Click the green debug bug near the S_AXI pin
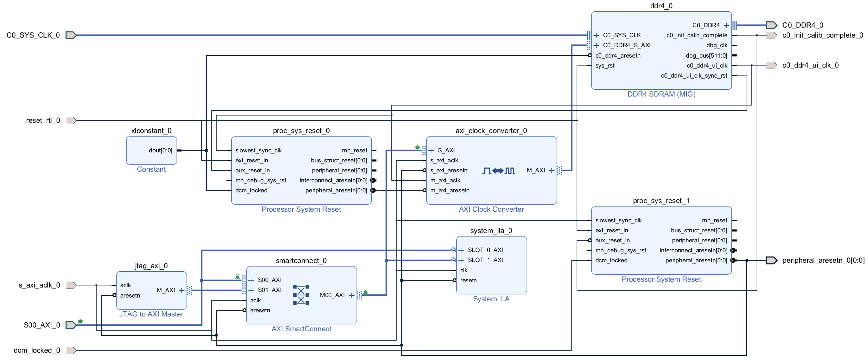The image size is (868, 363). click(418, 147)
